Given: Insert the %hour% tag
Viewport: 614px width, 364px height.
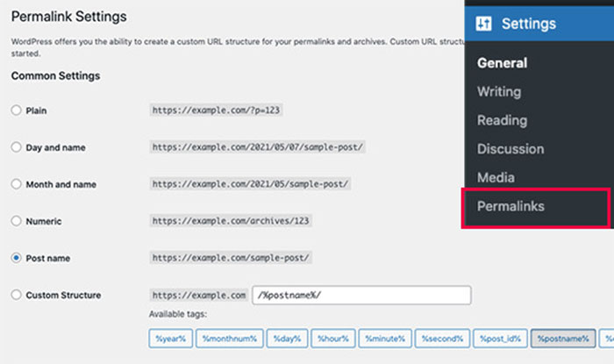Looking at the screenshot, I should coord(333,338).
